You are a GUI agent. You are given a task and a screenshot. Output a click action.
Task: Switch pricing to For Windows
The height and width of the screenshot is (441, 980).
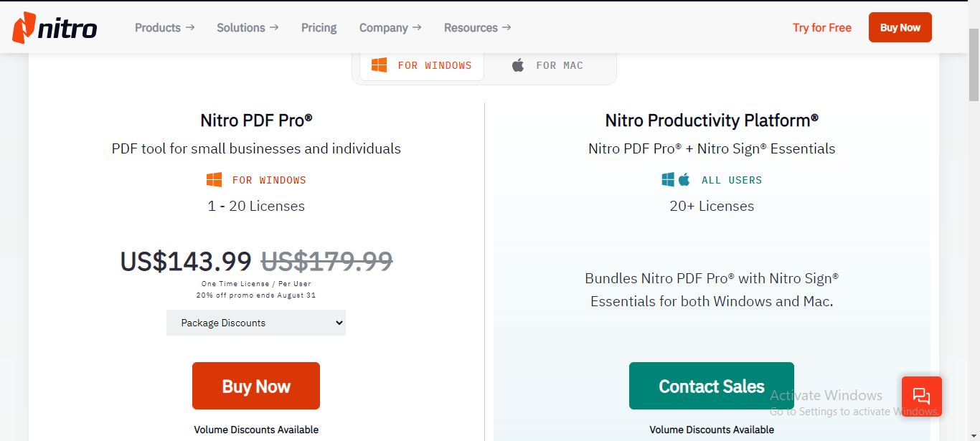(x=422, y=66)
